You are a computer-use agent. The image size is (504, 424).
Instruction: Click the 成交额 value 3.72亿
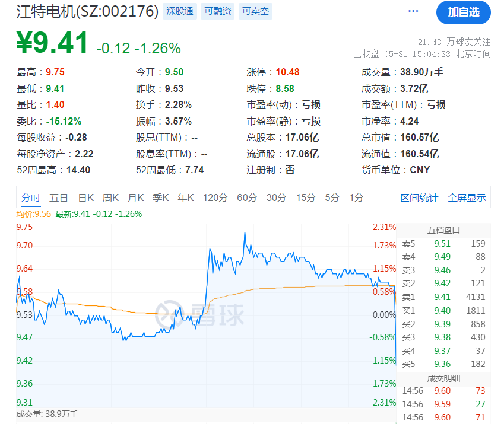(414, 88)
